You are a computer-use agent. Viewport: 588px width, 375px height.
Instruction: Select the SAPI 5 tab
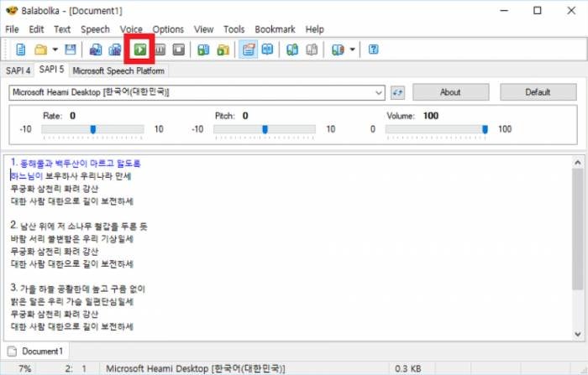(x=51, y=70)
